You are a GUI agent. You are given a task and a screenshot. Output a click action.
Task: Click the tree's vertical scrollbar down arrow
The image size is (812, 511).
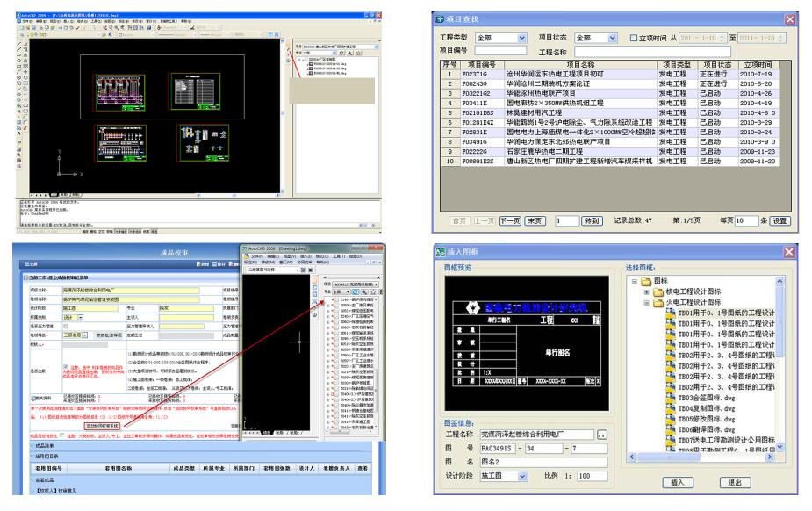pos(780,447)
